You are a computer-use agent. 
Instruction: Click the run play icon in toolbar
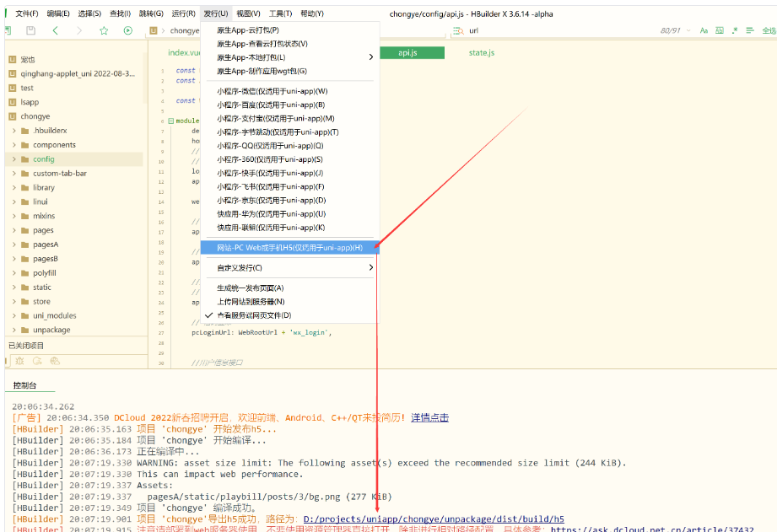[x=128, y=30]
